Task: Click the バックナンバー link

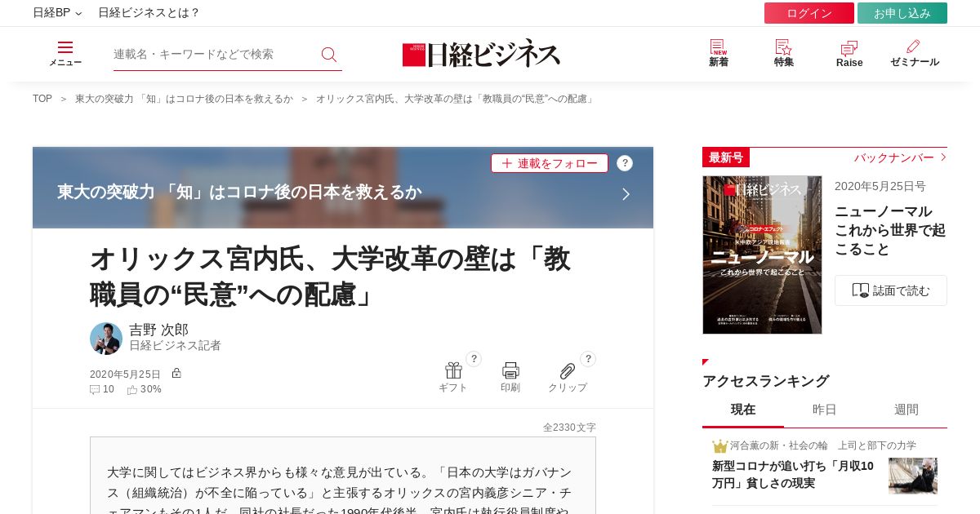Action: pyautogui.click(x=900, y=157)
